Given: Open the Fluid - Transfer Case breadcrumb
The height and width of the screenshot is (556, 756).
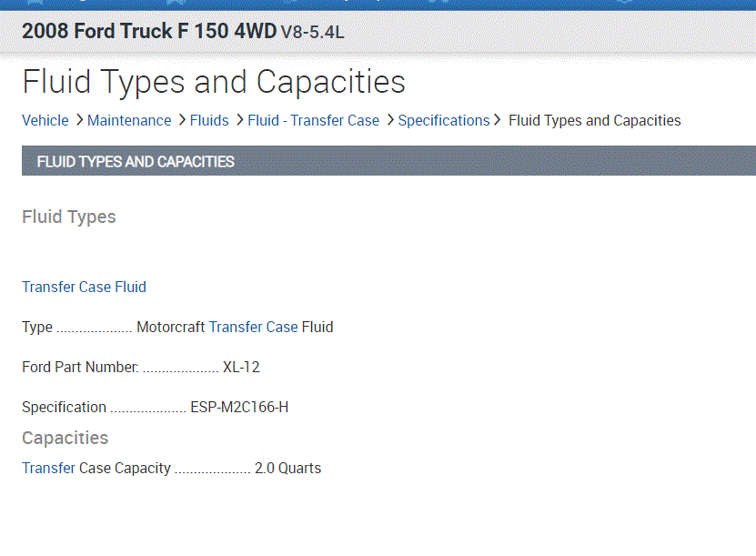Looking at the screenshot, I should tap(313, 120).
